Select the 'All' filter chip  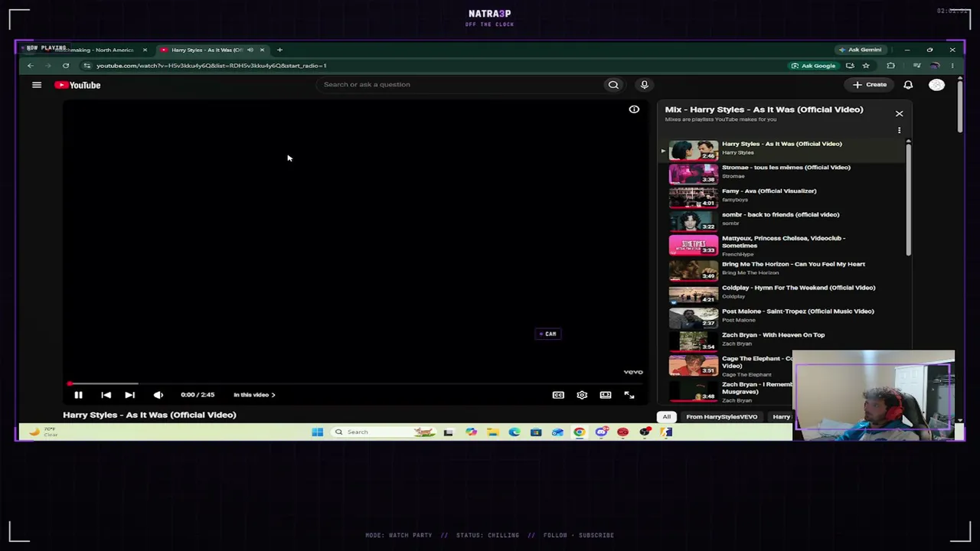(667, 417)
